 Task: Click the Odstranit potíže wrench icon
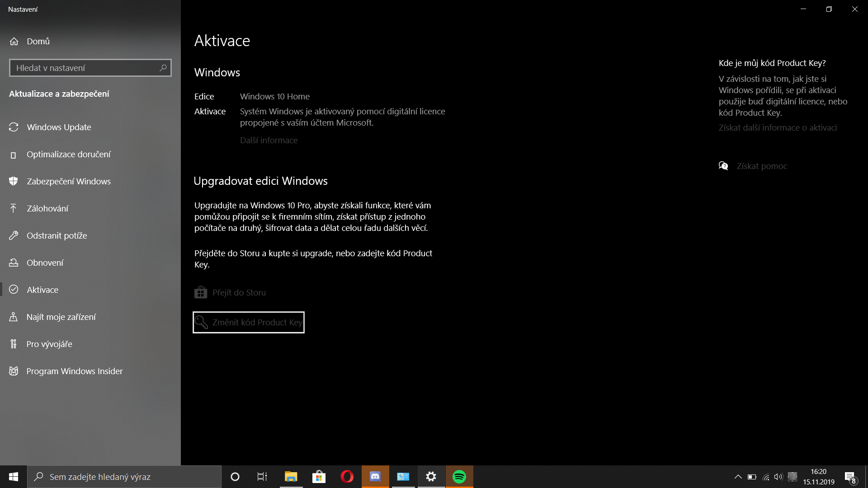click(x=14, y=235)
